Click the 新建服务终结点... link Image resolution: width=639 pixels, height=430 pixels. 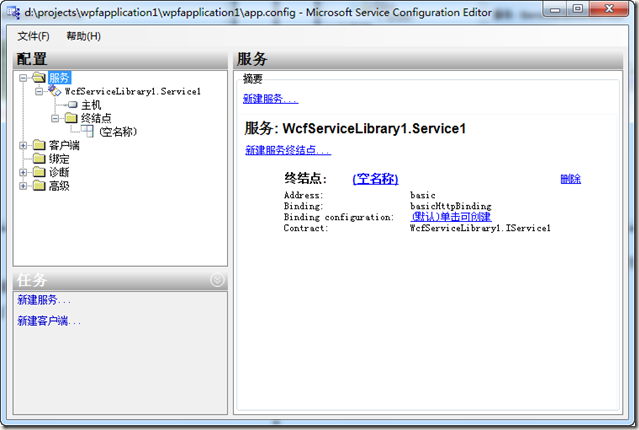288,150
